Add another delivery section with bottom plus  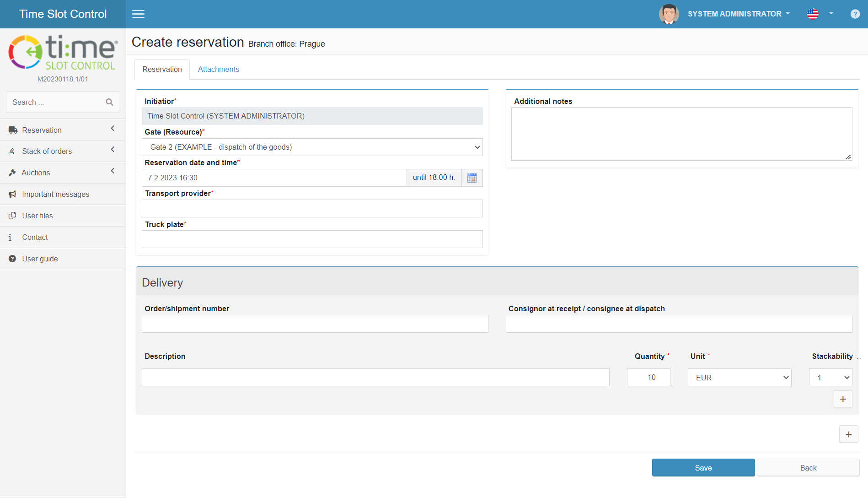point(848,434)
